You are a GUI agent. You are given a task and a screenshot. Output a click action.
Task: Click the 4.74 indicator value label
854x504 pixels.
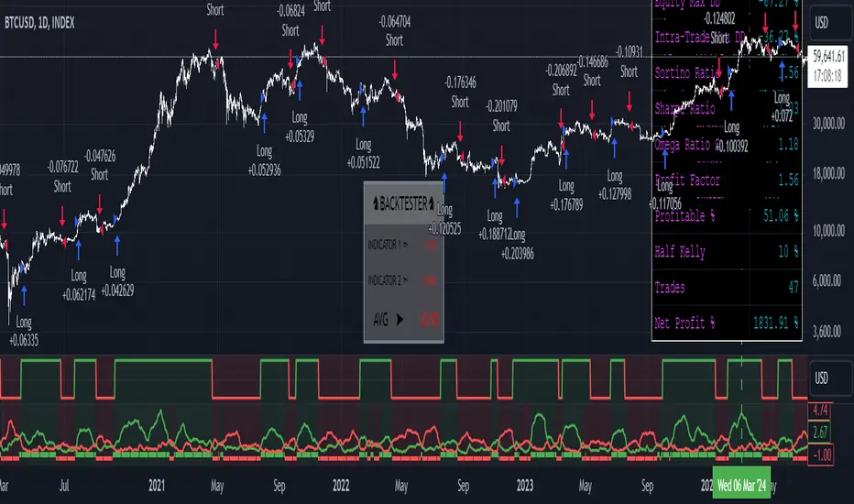[820, 410]
